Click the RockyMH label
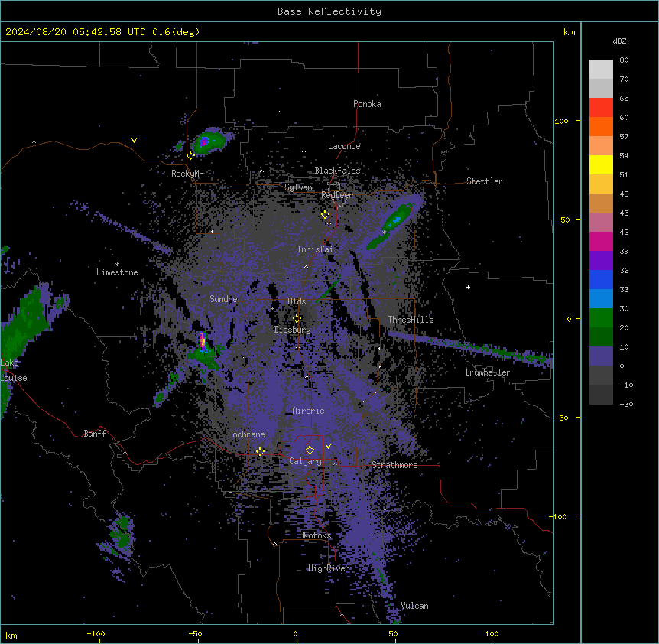 187,173
